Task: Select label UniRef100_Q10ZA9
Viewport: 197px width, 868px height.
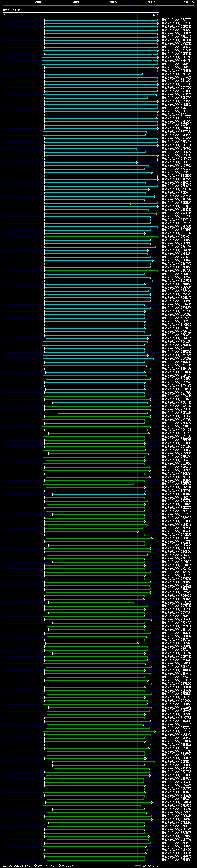Action: [x=177, y=358]
